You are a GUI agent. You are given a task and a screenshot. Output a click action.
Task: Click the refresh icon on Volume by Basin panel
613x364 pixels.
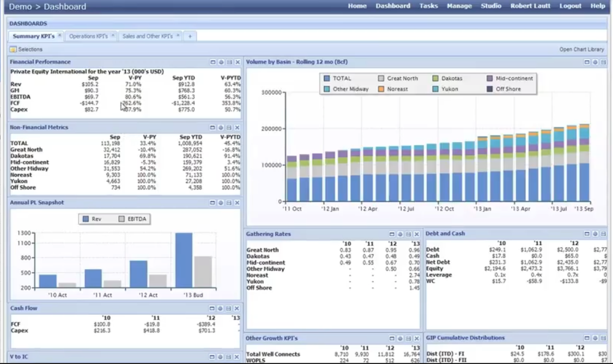(x=595, y=62)
